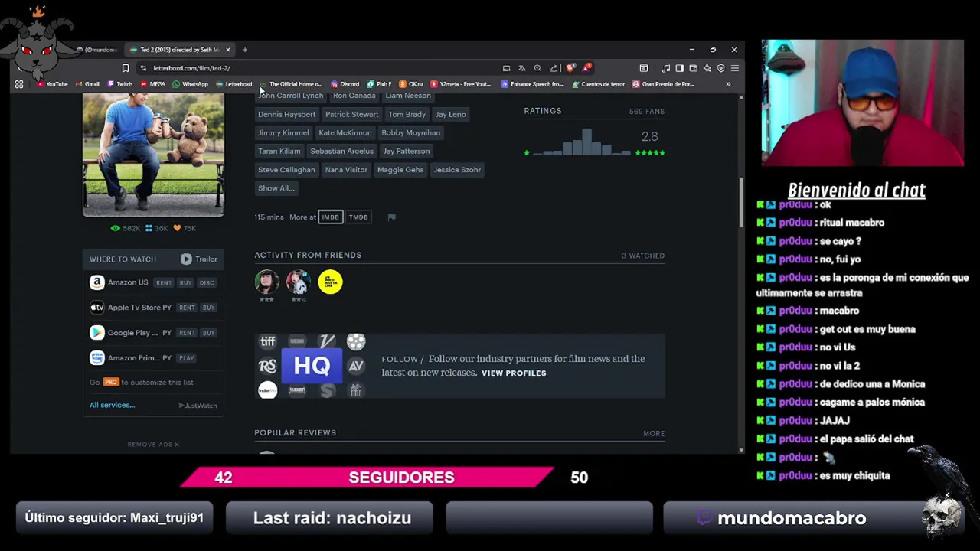Open the Amazon US service icon

(96, 282)
